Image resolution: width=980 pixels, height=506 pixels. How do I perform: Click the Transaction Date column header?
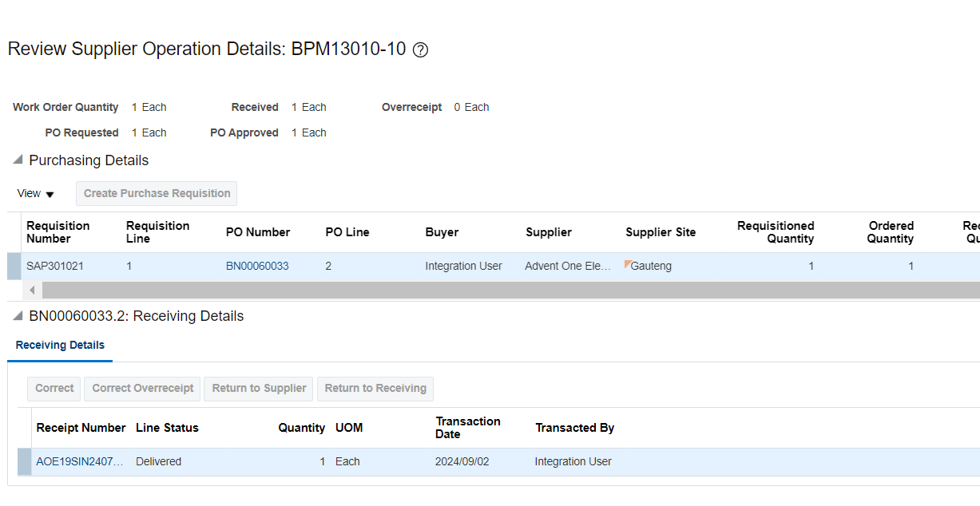[x=468, y=427]
